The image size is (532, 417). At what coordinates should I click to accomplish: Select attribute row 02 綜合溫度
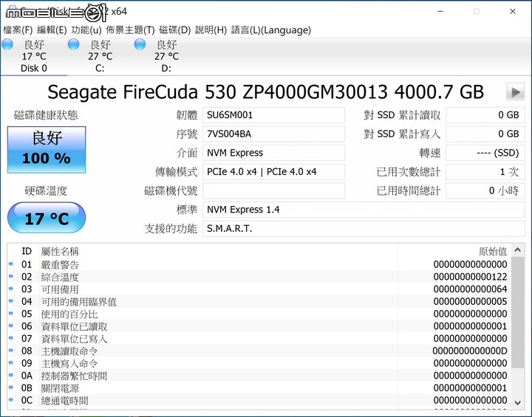point(259,277)
